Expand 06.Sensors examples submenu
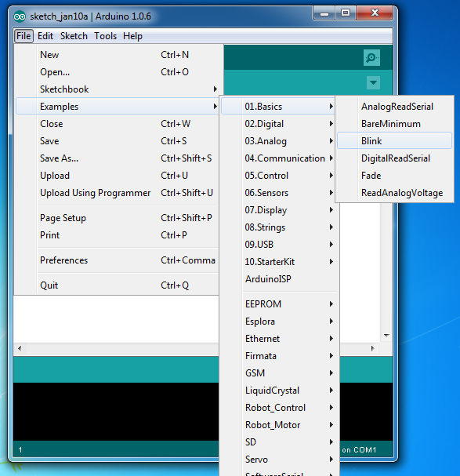 tap(278, 193)
